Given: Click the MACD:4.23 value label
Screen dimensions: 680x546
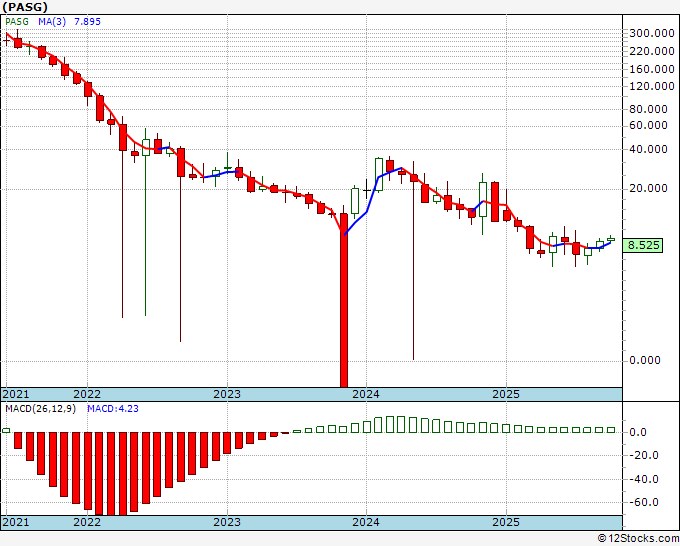Looking at the screenshot, I should pyautogui.click(x=113, y=409).
